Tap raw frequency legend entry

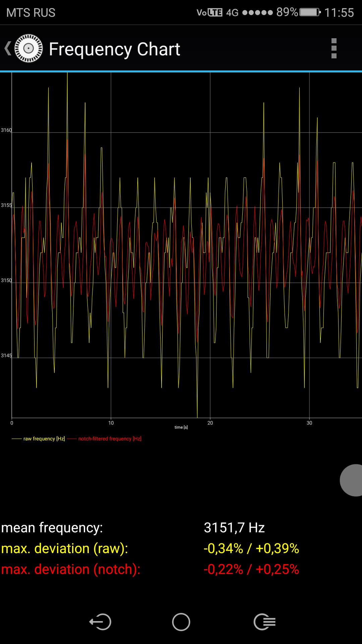pos(44,439)
